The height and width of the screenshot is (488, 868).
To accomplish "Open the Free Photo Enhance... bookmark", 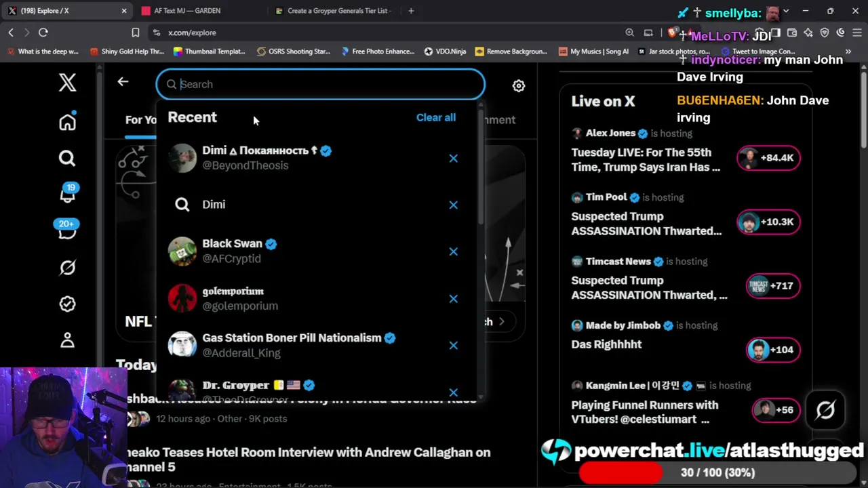I will pos(378,52).
